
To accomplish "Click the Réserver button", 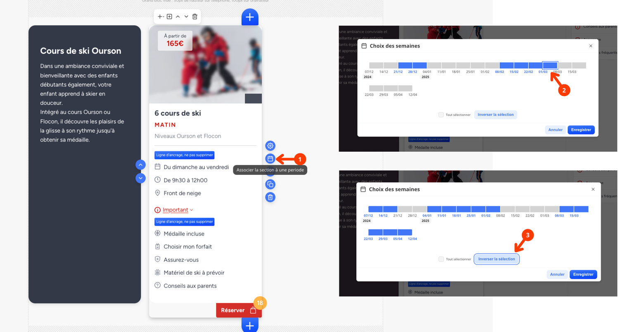I will click(x=239, y=310).
